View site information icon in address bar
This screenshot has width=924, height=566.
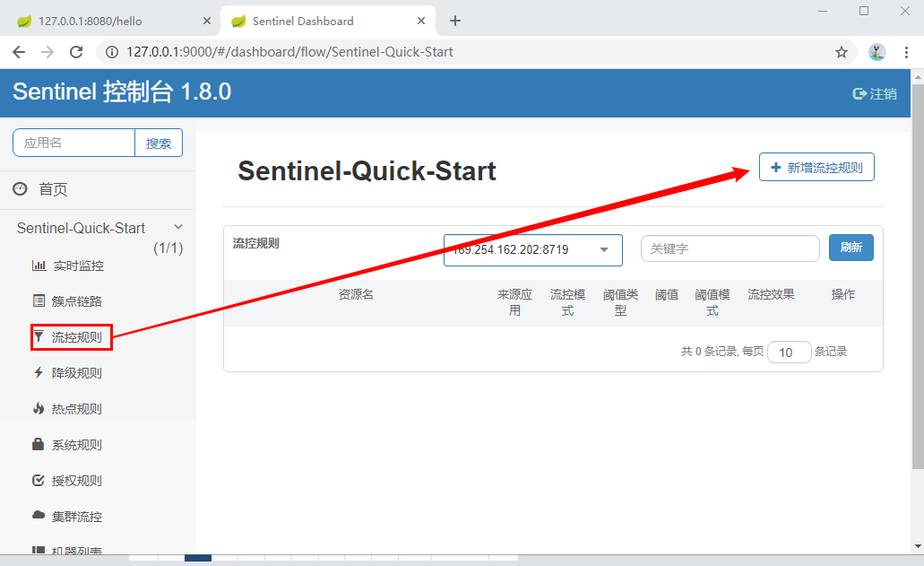(111, 52)
